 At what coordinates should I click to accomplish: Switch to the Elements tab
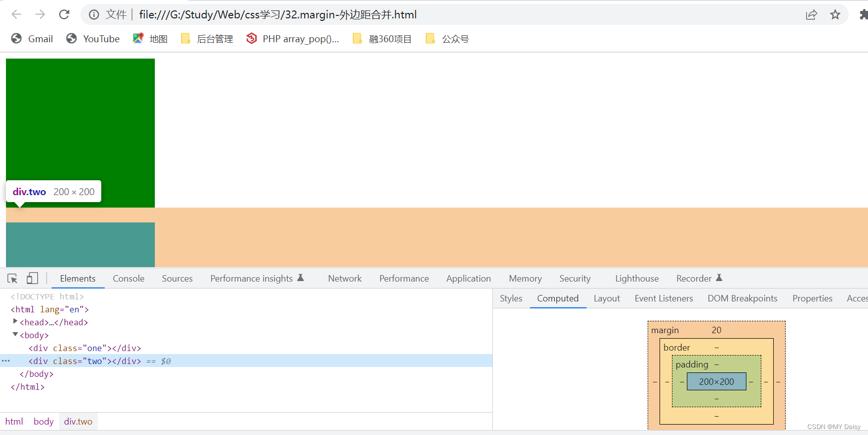pos(77,279)
